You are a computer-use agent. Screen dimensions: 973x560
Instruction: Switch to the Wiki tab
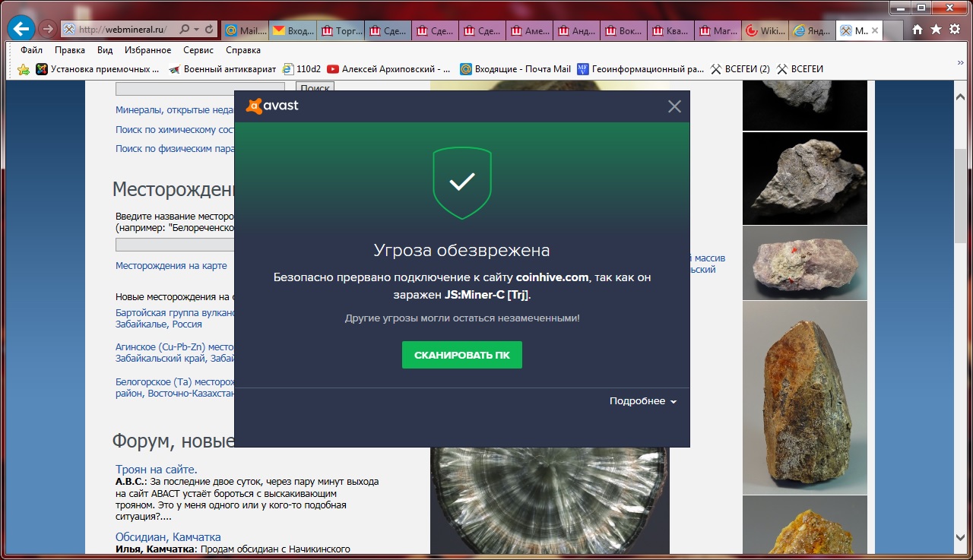765,30
